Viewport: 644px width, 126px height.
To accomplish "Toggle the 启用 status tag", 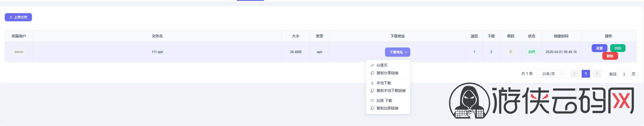I will coord(532,52).
